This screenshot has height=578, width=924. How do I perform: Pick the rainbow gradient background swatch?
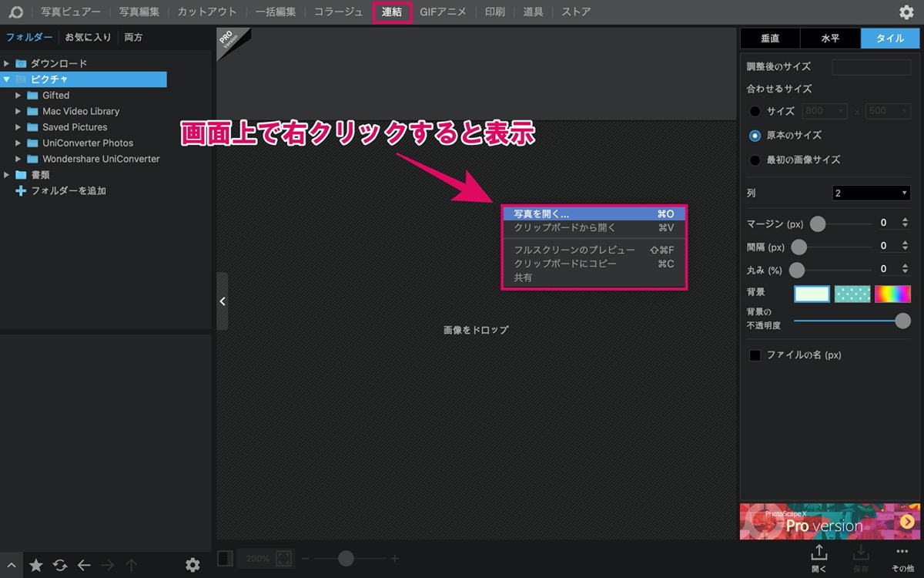(892, 294)
